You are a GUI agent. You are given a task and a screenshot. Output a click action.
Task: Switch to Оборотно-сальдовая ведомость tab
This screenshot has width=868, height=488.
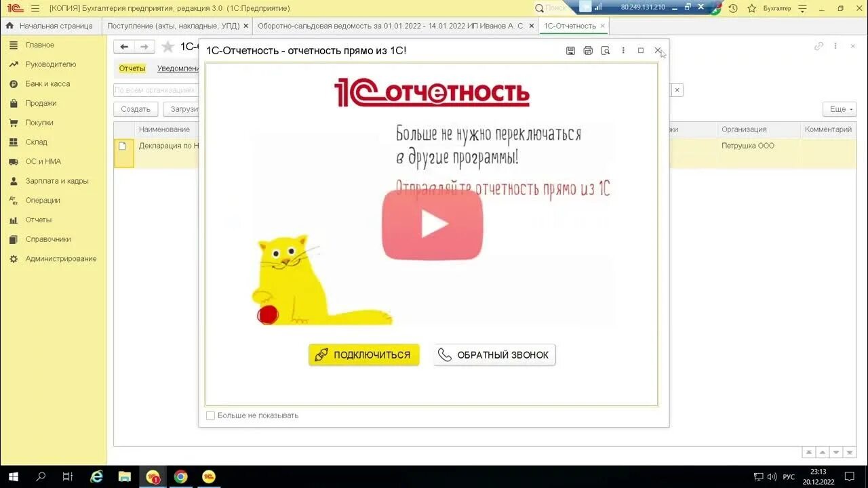pos(391,26)
